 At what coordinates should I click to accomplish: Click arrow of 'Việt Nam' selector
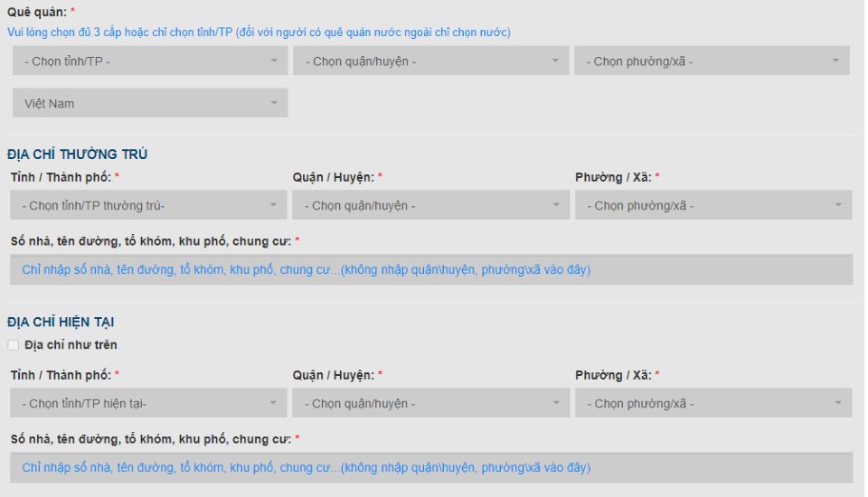pyautogui.click(x=274, y=103)
